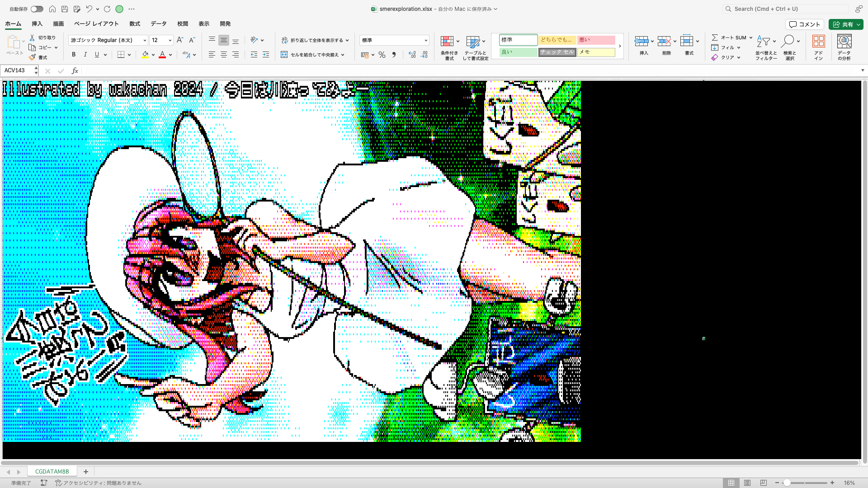The image size is (868, 488).
Task: Select the 良い cell style
Action: (518, 52)
